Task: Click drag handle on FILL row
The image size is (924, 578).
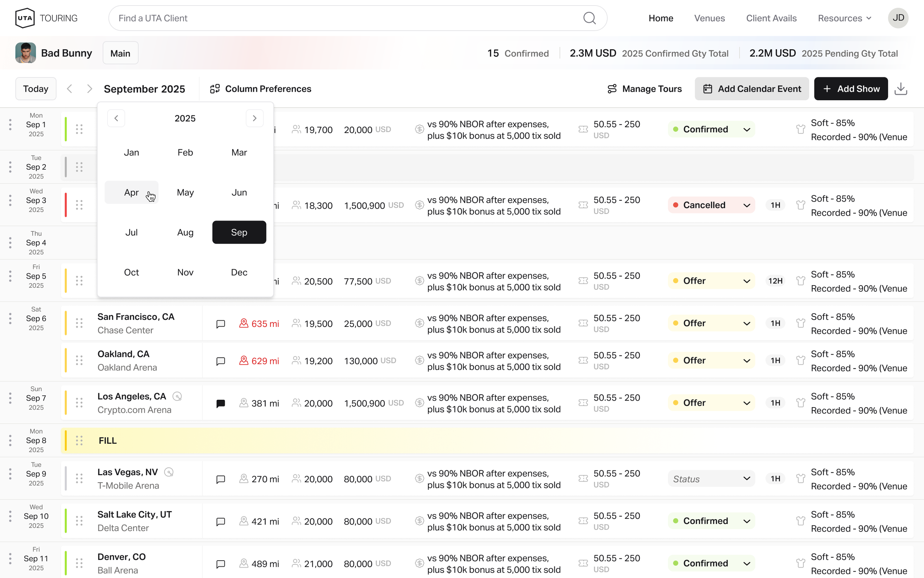Action: (x=79, y=440)
